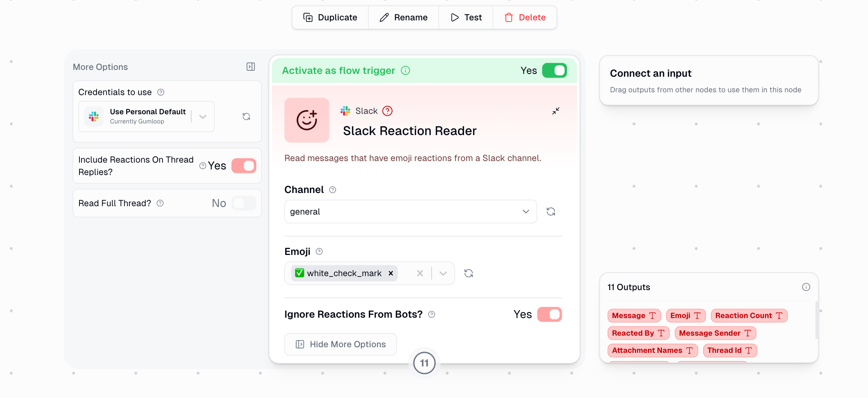This screenshot has height=398, width=868.
Task: Refresh the Channel list
Action: [x=551, y=212]
